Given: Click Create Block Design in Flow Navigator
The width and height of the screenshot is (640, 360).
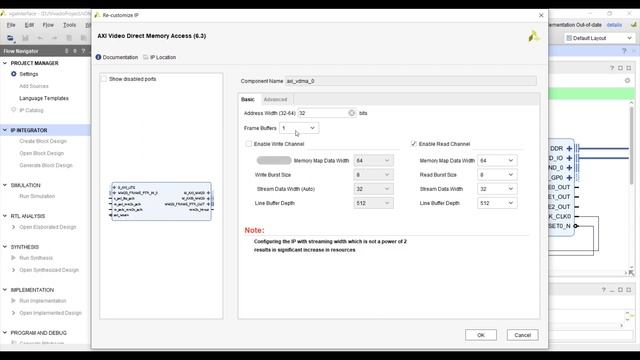Looking at the screenshot, I should [x=43, y=141].
